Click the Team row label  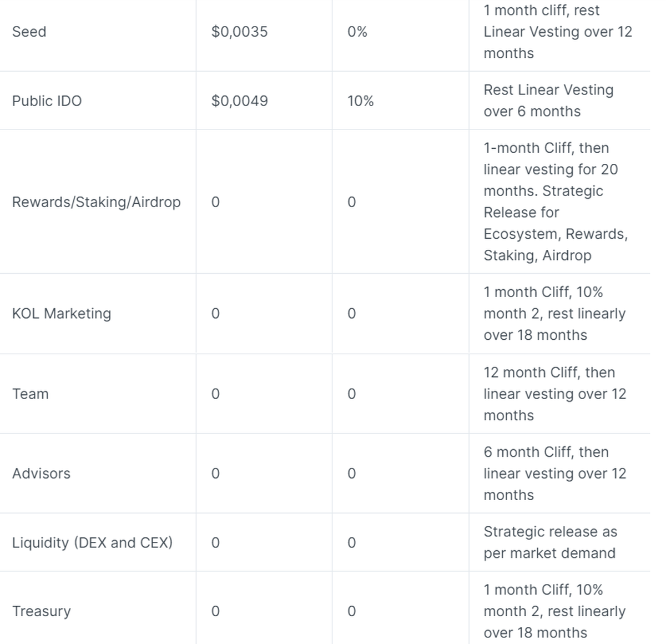point(31,394)
